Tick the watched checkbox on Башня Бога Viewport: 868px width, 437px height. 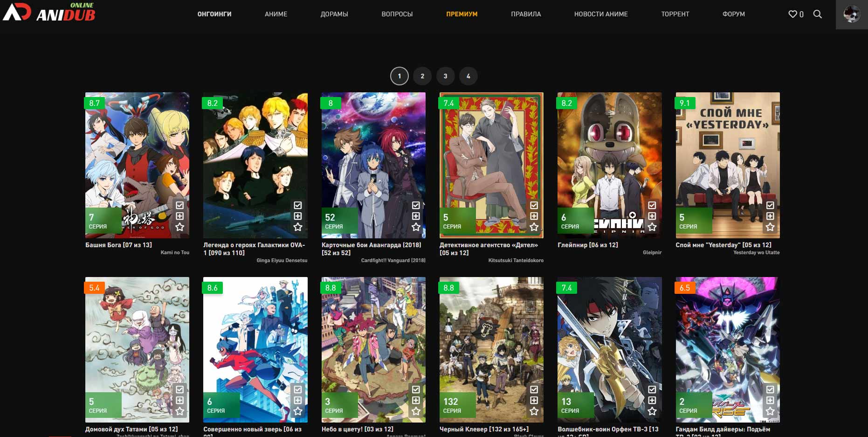[x=180, y=205]
